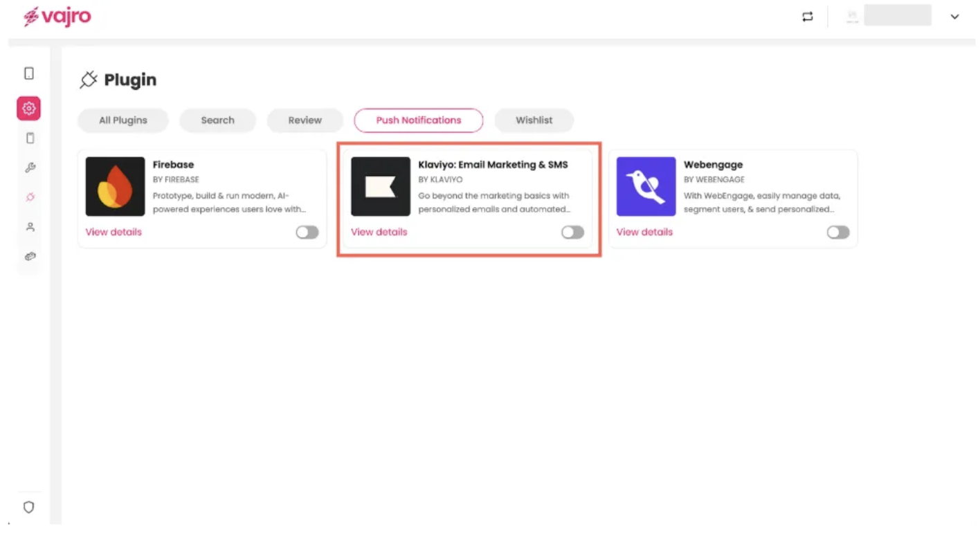Click the Webengage bird logo
The width and height of the screenshot is (980, 551).
[x=646, y=186]
